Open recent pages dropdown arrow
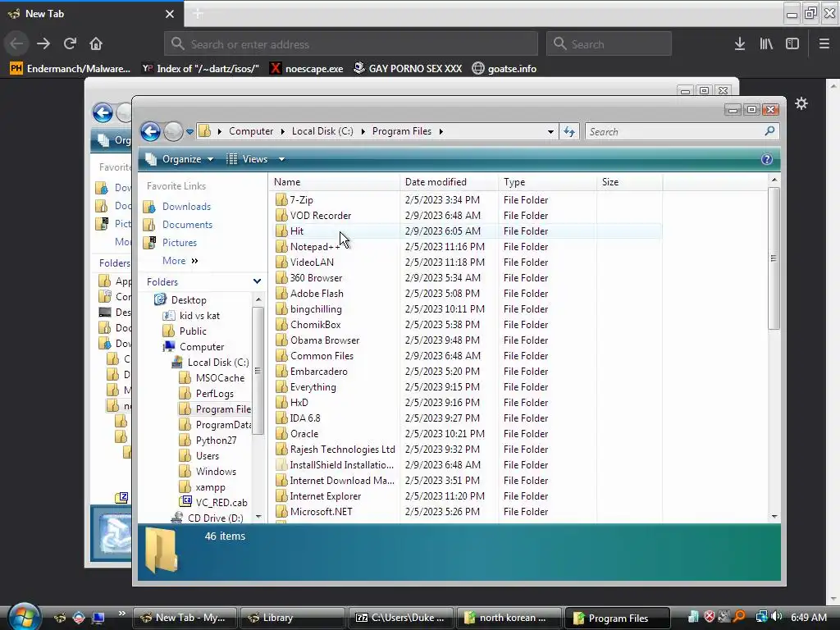Screen dimensions: 840x630 pos(189,132)
